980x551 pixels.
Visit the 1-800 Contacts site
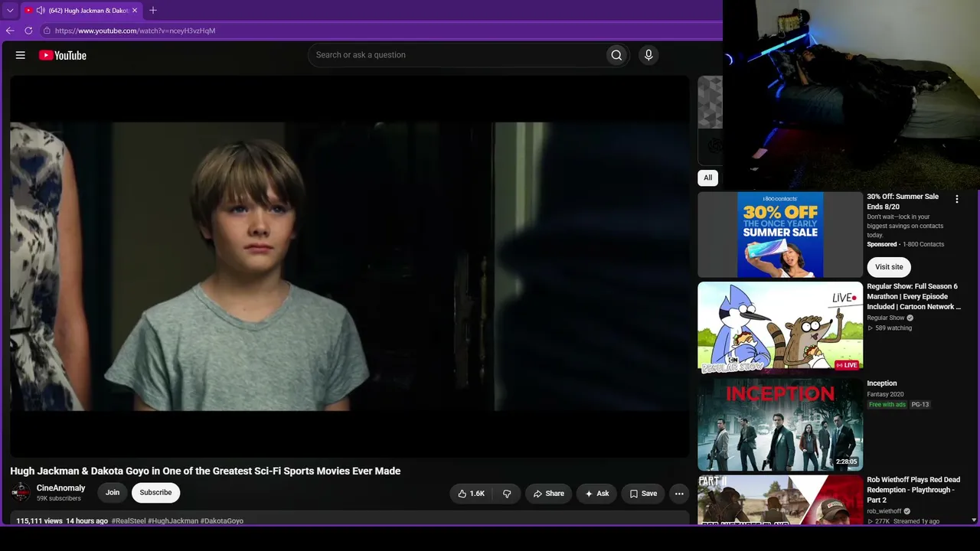pos(889,267)
